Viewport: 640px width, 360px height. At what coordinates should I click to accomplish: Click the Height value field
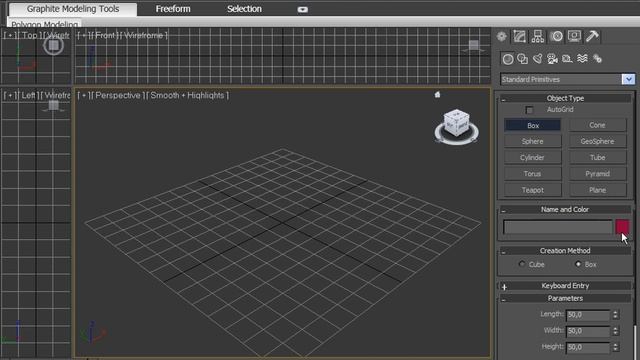[588, 347]
